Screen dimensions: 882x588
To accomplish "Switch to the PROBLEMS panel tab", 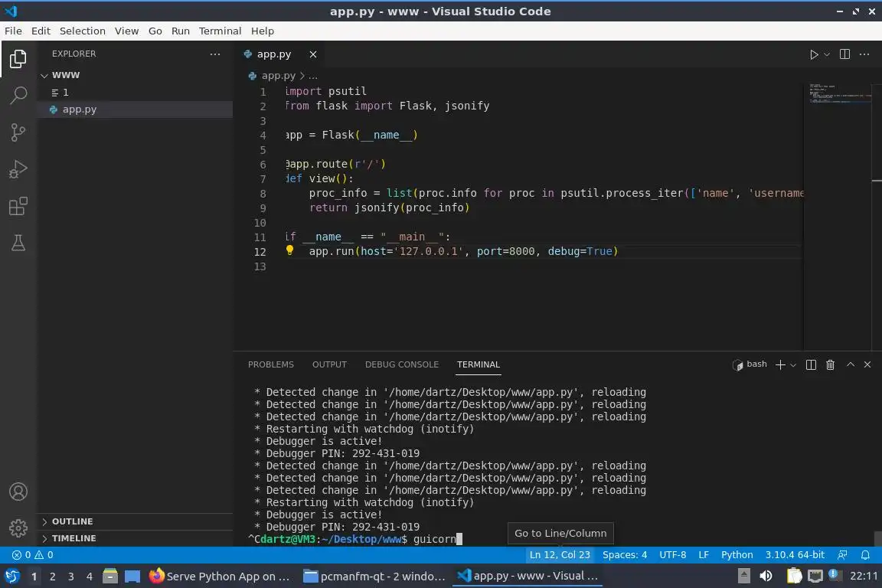I will pos(270,364).
